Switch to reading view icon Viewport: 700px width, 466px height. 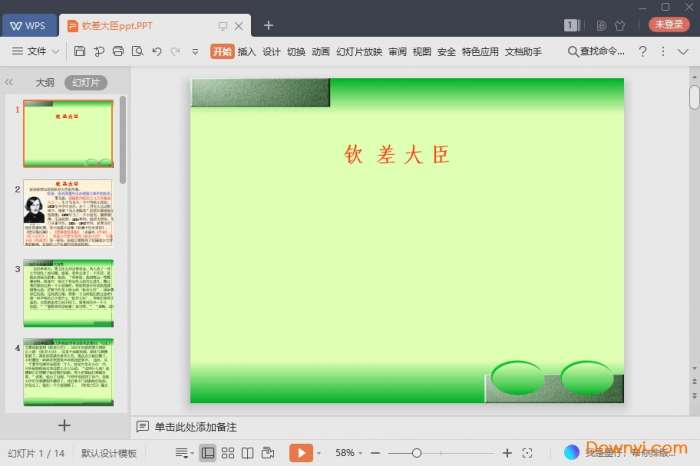tap(248, 453)
